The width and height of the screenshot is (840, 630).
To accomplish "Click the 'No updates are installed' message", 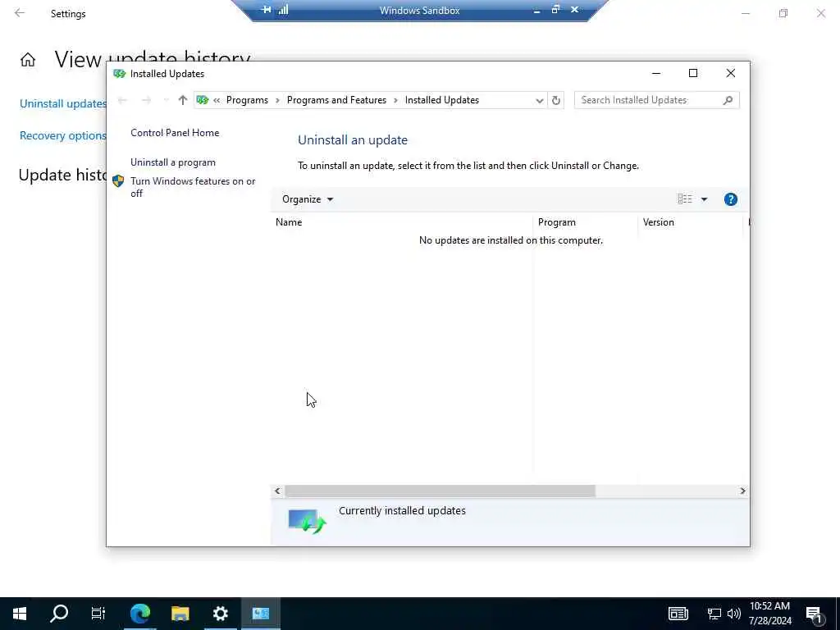I will click(510, 240).
